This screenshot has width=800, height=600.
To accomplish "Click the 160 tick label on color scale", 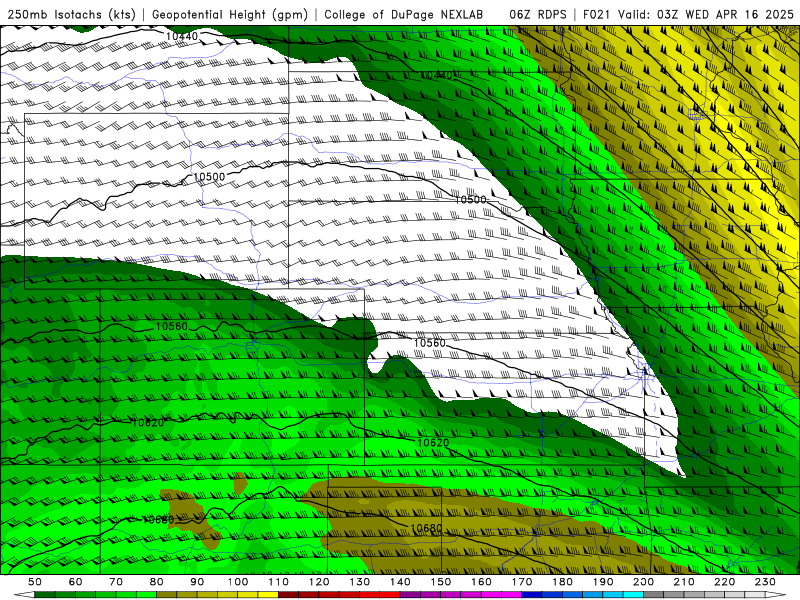I will coord(481,582).
